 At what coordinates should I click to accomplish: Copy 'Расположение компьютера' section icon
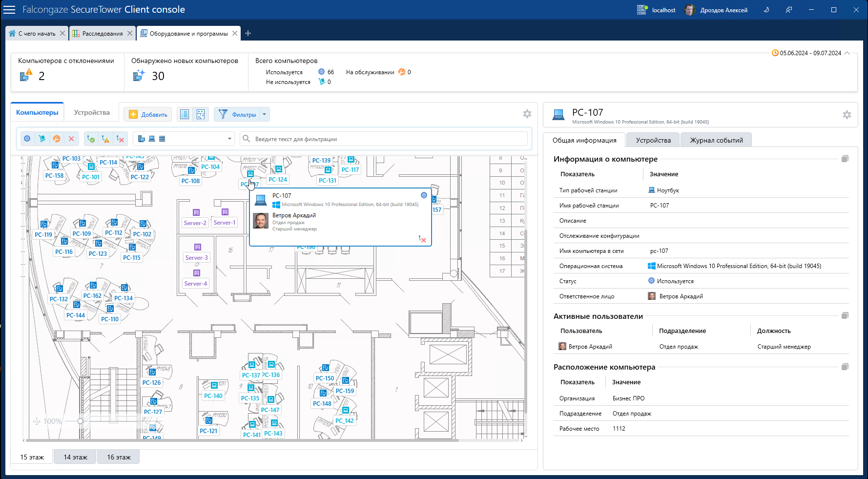845,367
